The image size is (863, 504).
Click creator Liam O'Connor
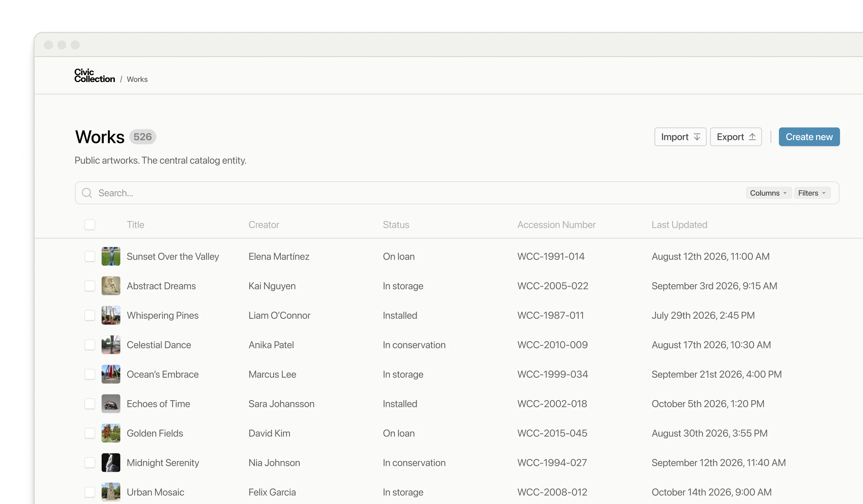pyautogui.click(x=279, y=315)
